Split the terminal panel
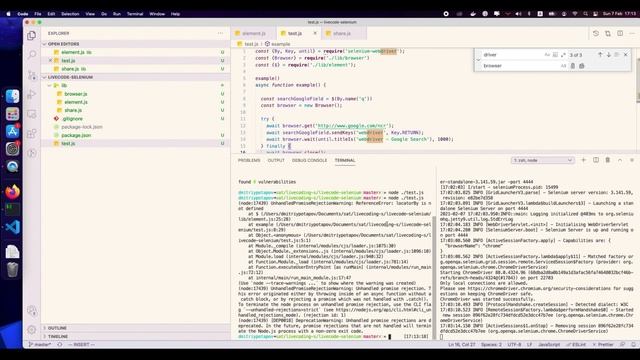Image resolution: width=640 pixels, height=360 pixels. [x=596, y=160]
